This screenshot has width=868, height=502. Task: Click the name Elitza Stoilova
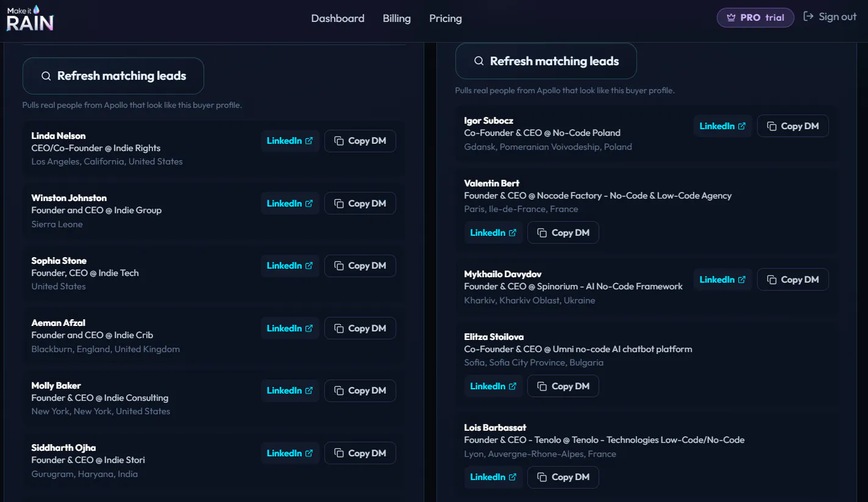point(494,337)
